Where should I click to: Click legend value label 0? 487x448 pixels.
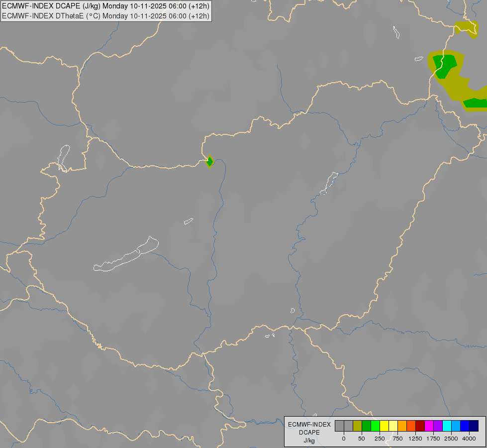(x=344, y=439)
